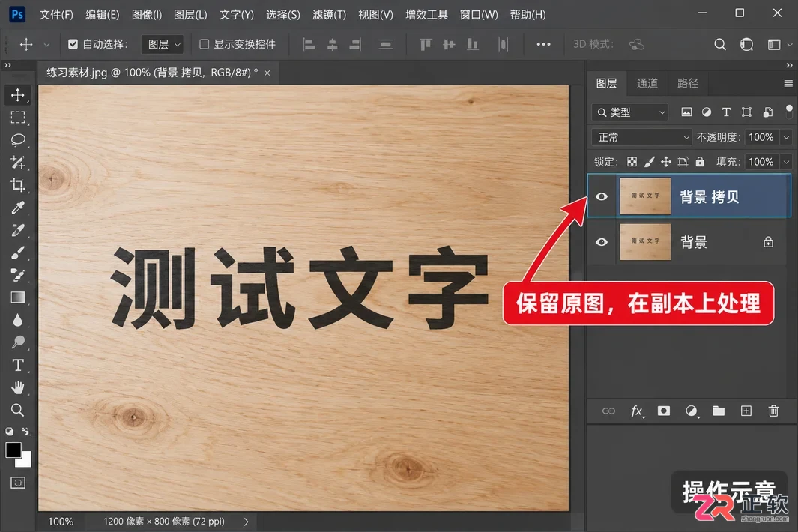Open the 选择(S) menu
The image size is (798, 532).
(283, 15)
